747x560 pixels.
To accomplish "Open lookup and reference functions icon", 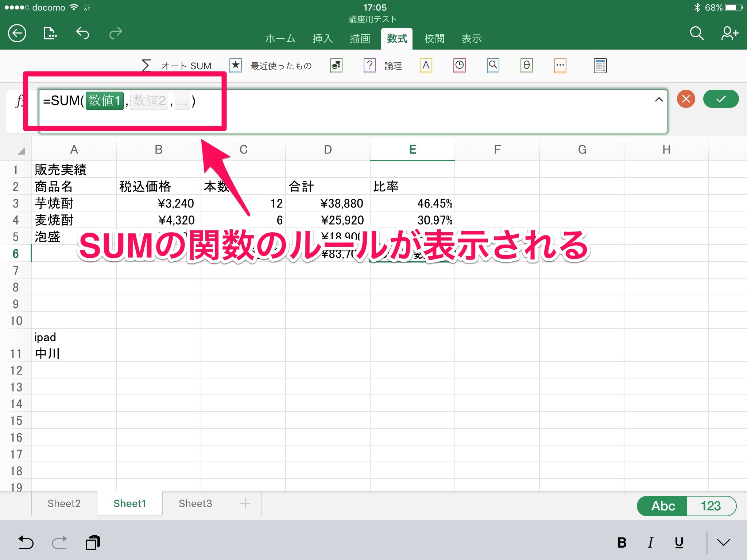I will (493, 66).
